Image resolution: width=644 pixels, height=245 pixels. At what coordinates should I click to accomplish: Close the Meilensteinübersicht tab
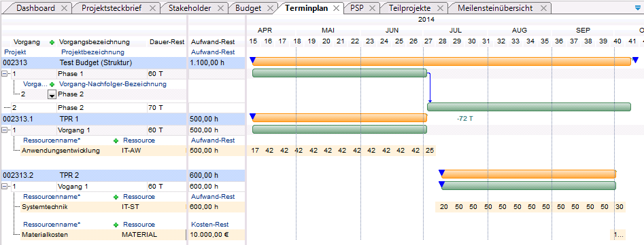pos(543,8)
